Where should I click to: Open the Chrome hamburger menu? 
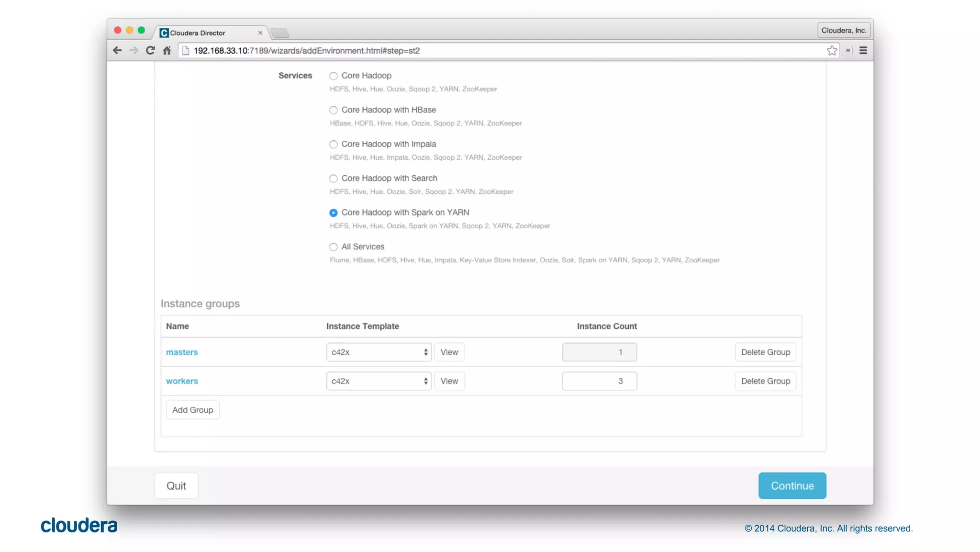pos(863,50)
